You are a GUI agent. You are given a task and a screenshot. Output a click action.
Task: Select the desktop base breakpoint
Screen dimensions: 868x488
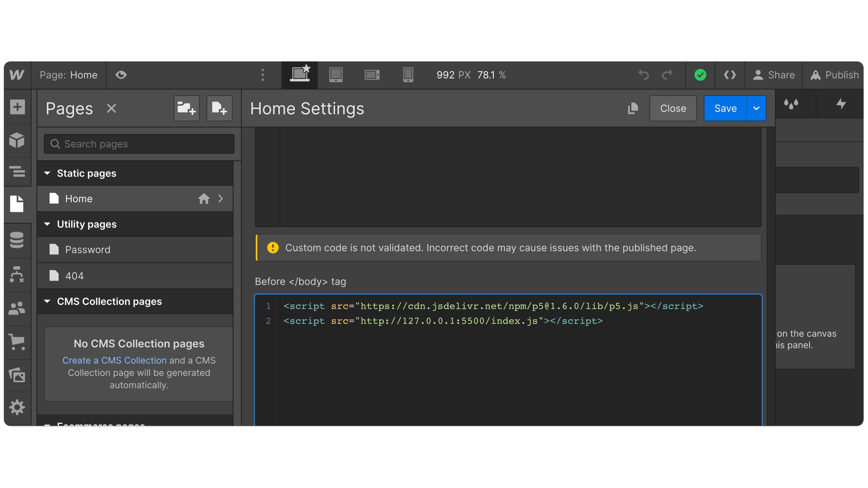(x=300, y=74)
